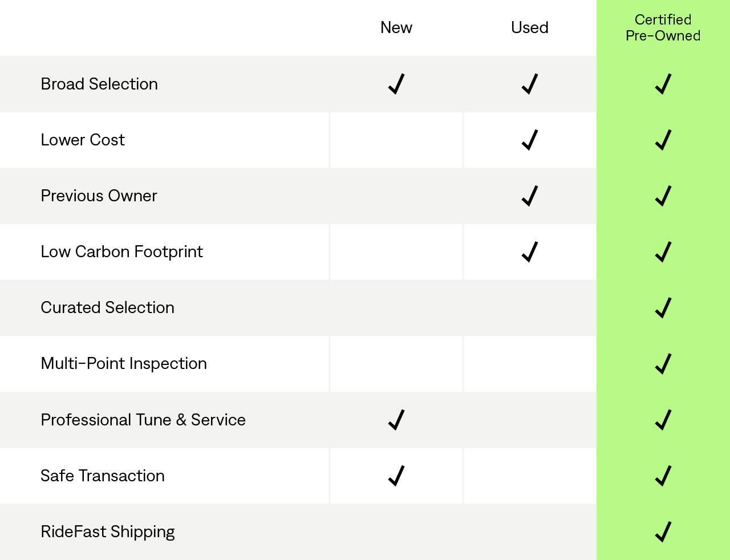
Task: Click the Broad Selection row label
Action: [x=99, y=84]
